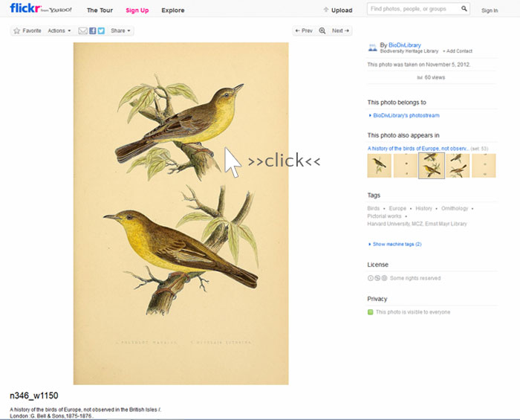Open BioDivLibrary's photostream
The height and width of the screenshot is (420, 520).
pyautogui.click(x=406, y=115)
